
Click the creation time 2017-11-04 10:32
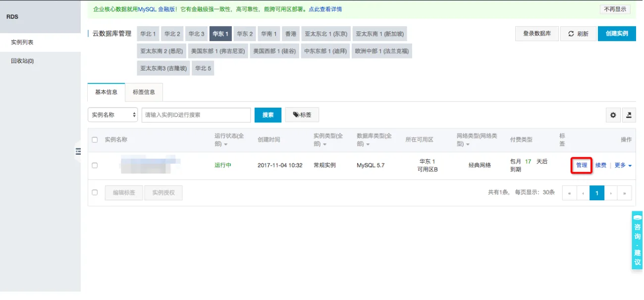(280, 165)
